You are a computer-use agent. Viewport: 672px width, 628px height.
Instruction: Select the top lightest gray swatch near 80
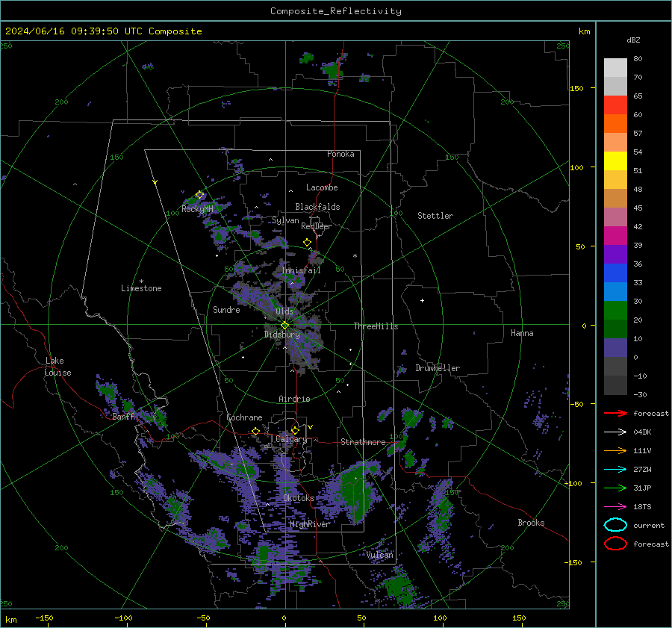[x=615, y=68]
